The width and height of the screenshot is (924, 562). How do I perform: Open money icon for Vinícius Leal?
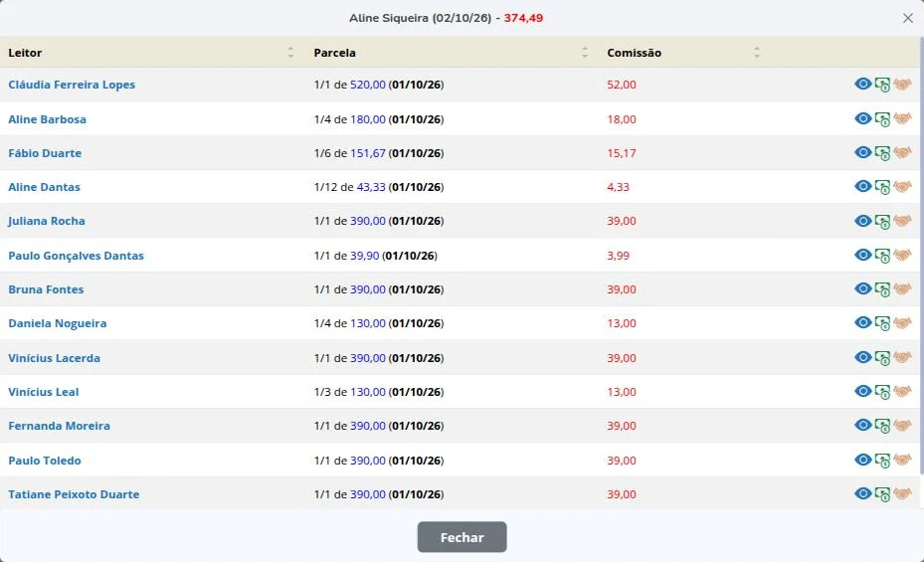[882, 392]
